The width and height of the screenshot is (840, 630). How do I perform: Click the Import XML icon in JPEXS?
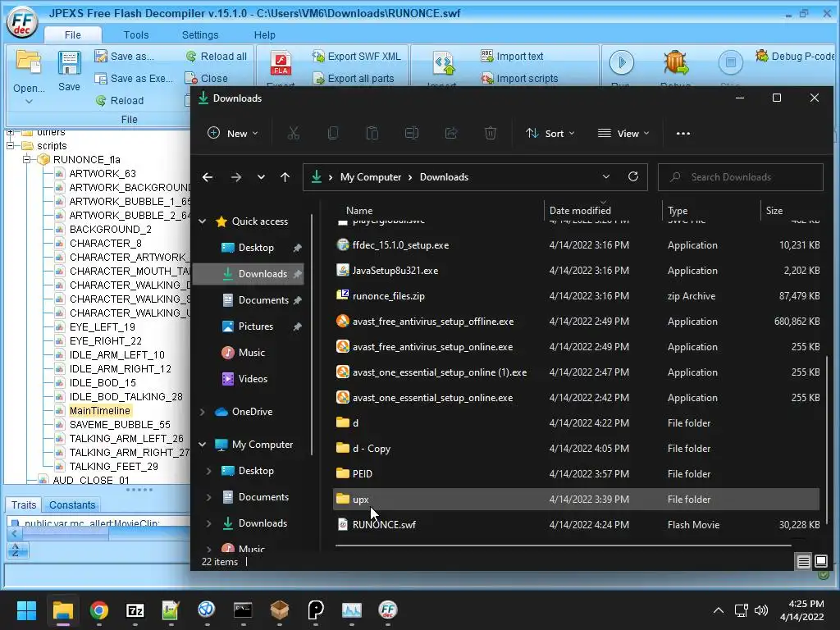point(443,63)
